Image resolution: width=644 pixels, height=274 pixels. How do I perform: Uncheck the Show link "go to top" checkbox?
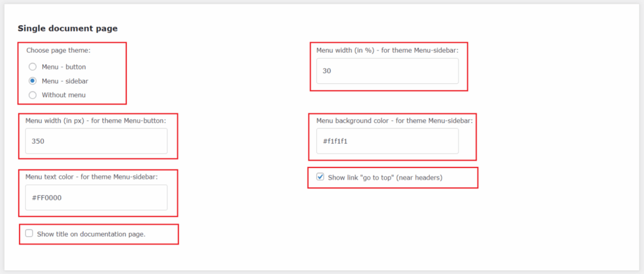pos(320,177)
